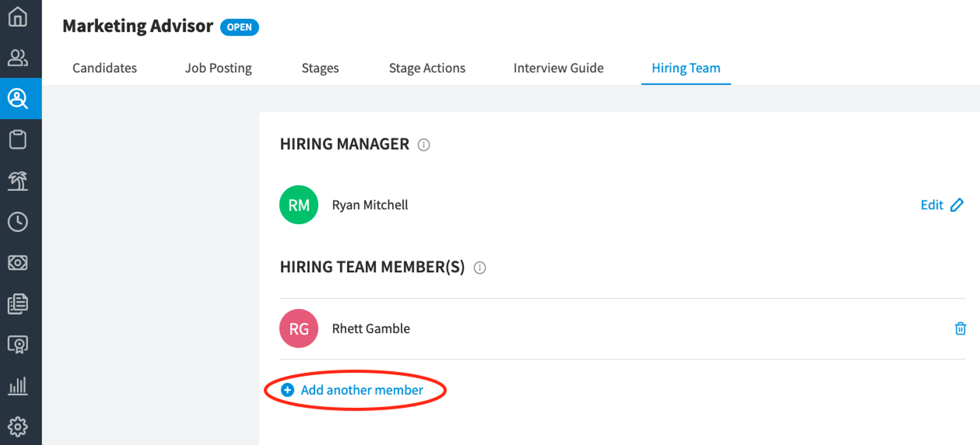
Task: Click the OPEN status badge
Action: [x=239, y=27]
